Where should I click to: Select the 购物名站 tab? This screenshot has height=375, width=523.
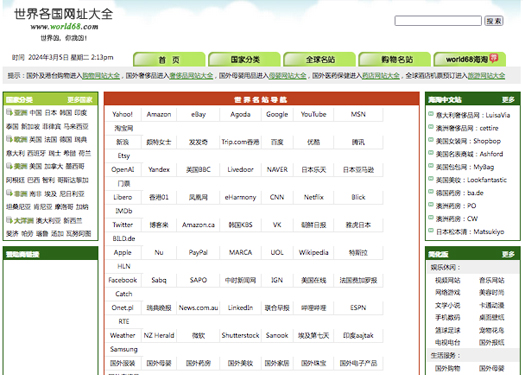(395, 59)
